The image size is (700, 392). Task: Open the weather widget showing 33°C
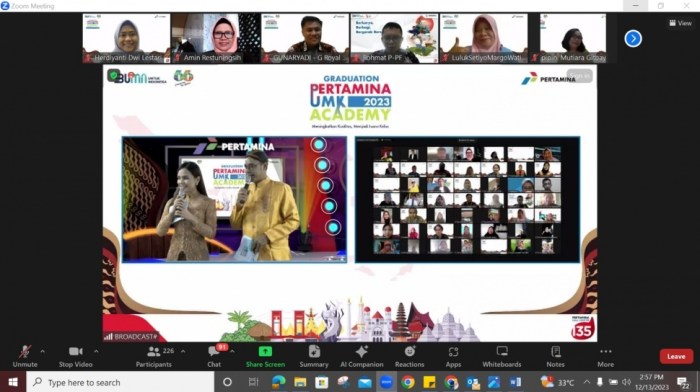(x=557, y=382)
